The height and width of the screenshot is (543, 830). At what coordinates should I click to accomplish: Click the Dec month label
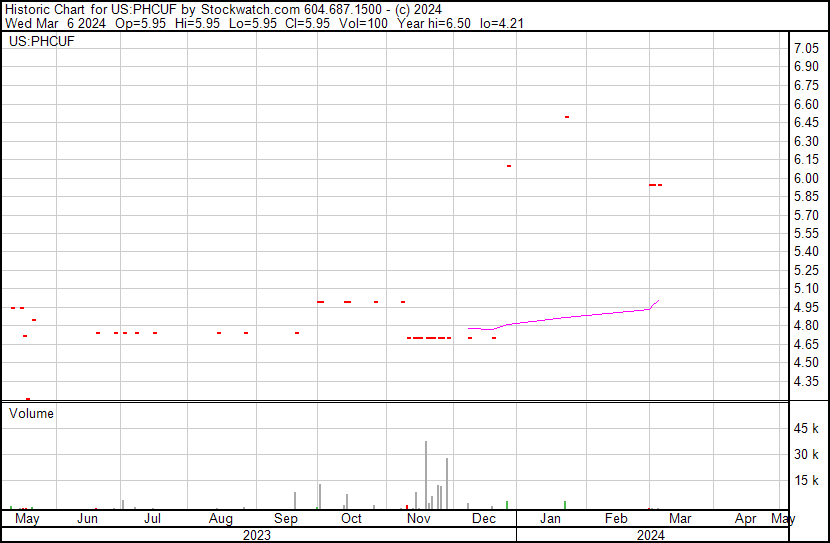point(484,518)
